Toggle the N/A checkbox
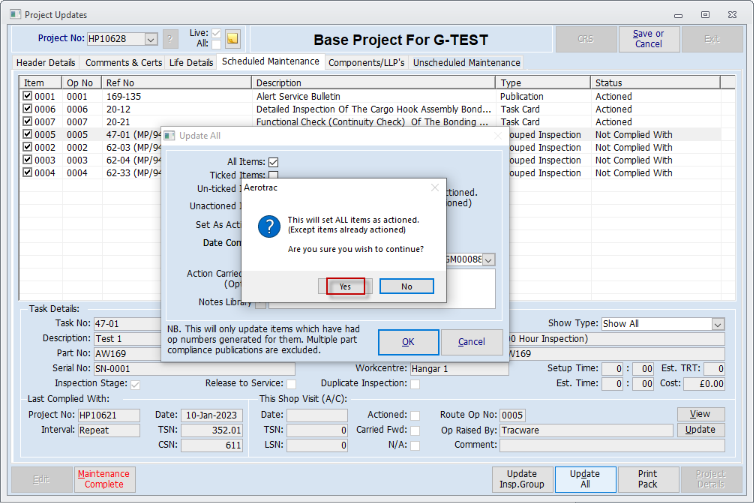Image resolution: width=754 pixels, height=503 pixels. click(x=415, y=446)
